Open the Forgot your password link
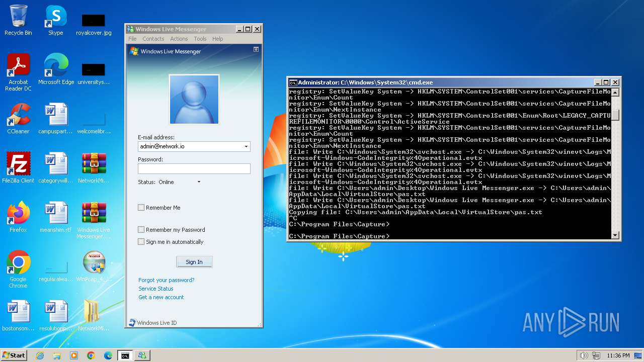 pos(167,280)
